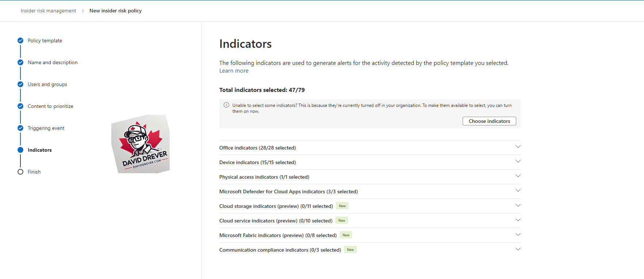The image size is (644, 279).
Task: Click the New badge beside Communication compliance indicators
Action: [x=350, y=249]
